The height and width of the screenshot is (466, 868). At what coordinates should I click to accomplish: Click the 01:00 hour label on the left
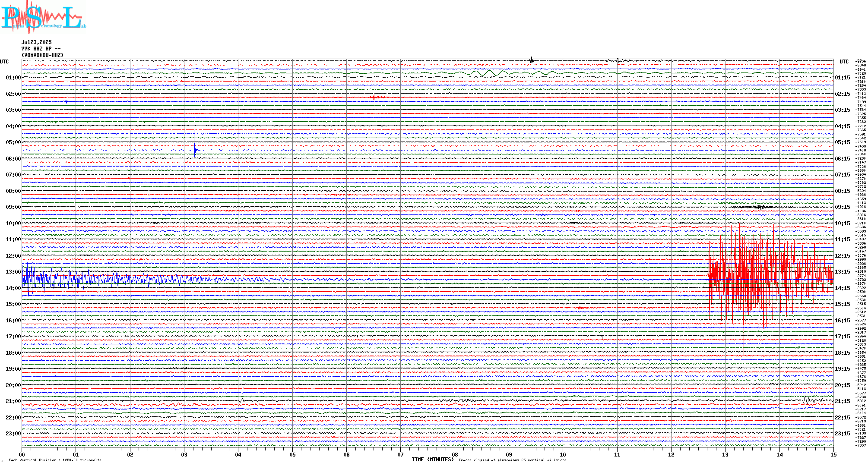pos(13,78)
